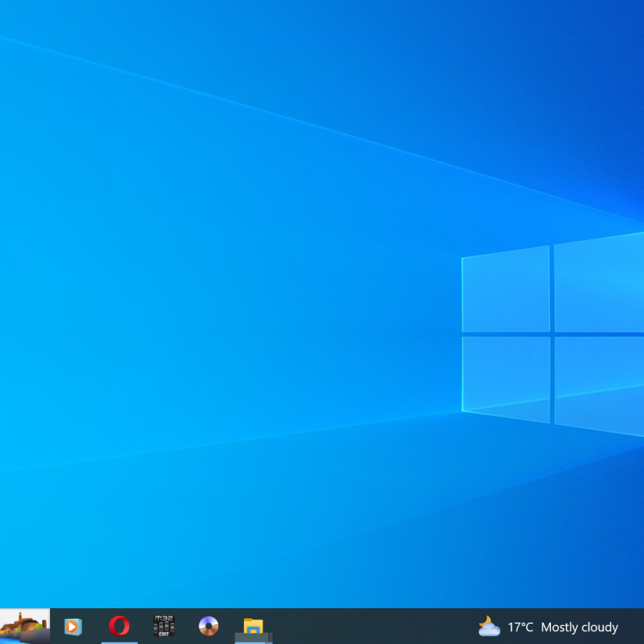Switch to the Opera browser
644x644 pixels.
[x=119, y=626]
